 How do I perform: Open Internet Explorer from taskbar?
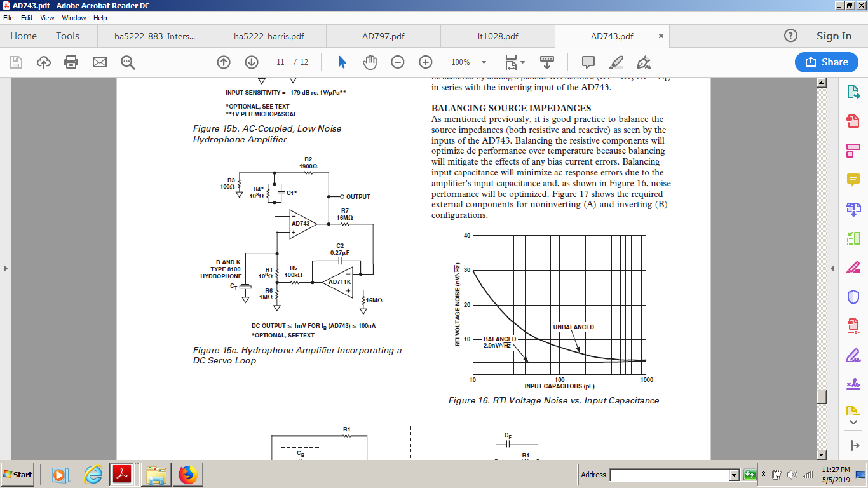pos(93,474)
